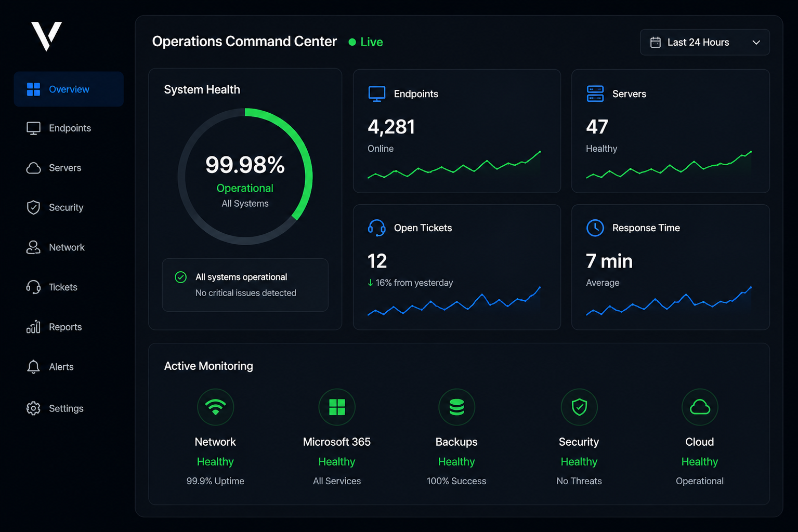Click Operations Command Center title
The width and height of the screenshot is (798, 532).
click(x=244, y=42)
